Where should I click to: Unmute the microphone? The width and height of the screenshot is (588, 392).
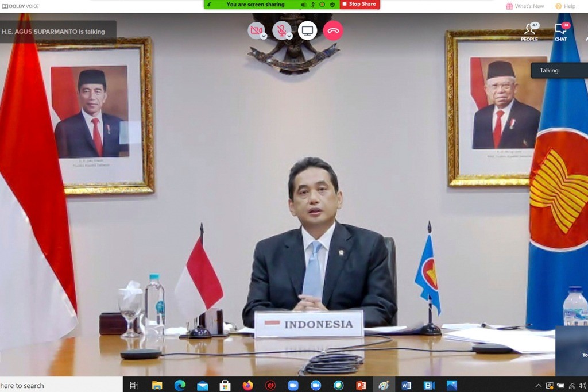point(281,30)
